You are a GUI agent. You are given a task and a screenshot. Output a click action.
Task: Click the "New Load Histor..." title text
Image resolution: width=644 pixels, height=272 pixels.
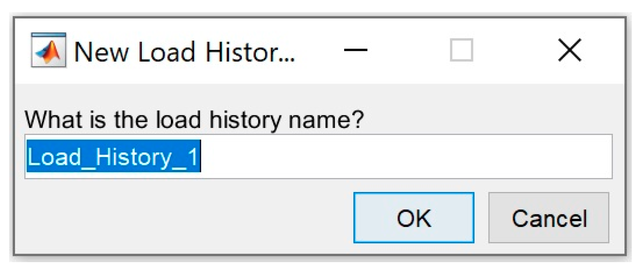coord(184,52)
